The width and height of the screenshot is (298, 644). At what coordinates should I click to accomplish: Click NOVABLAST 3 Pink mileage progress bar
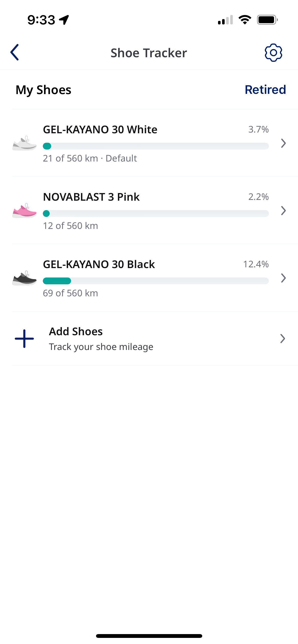(156, 213)
